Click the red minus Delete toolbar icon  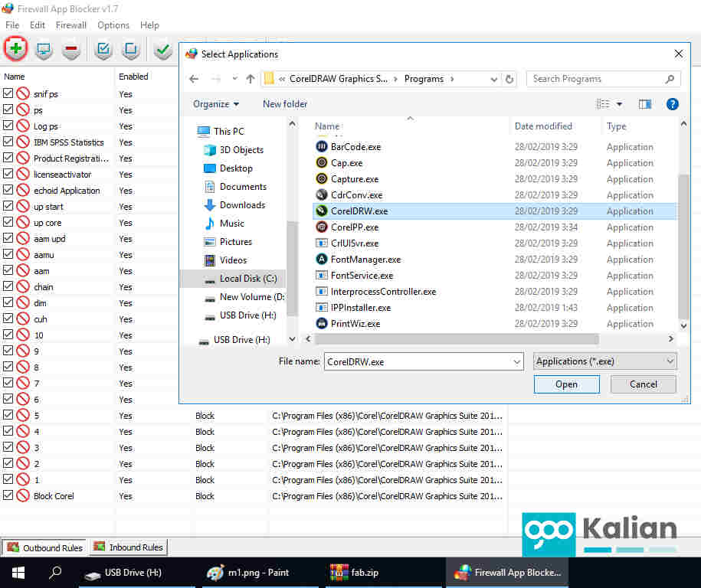tap(71, 49)
